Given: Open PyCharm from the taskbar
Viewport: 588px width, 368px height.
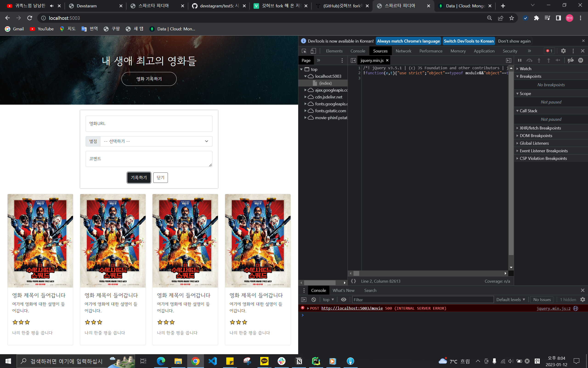Looking at the screenshot, I should point(316,361).
